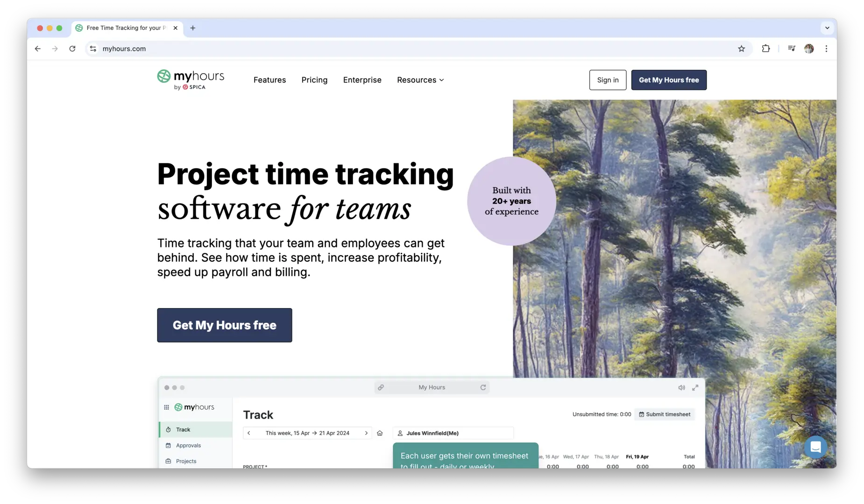Viewport: 864px width, 504px height.
Task: Click the Thu, 18 Apr column header
Action: point(607,457)
